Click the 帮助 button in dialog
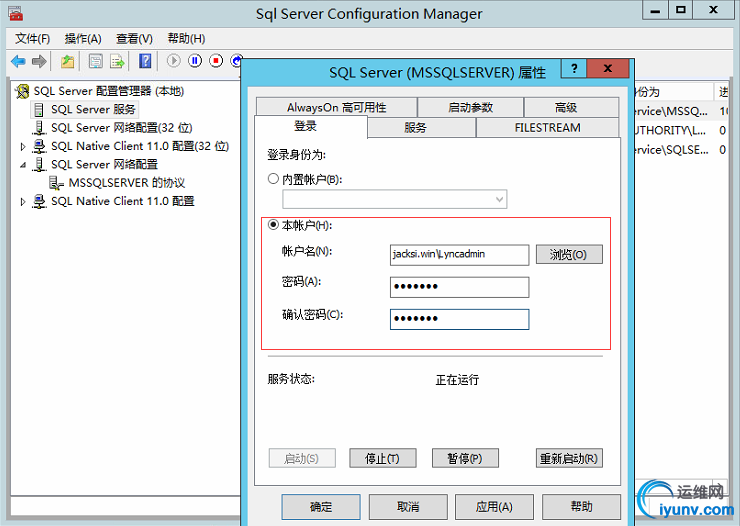Image resolution: width=740 pixels, height=526 pixels. (581, 507)
